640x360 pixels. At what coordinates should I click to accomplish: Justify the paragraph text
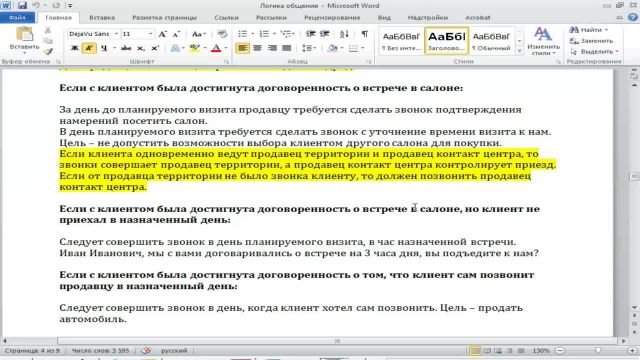[x=287, y=48]
